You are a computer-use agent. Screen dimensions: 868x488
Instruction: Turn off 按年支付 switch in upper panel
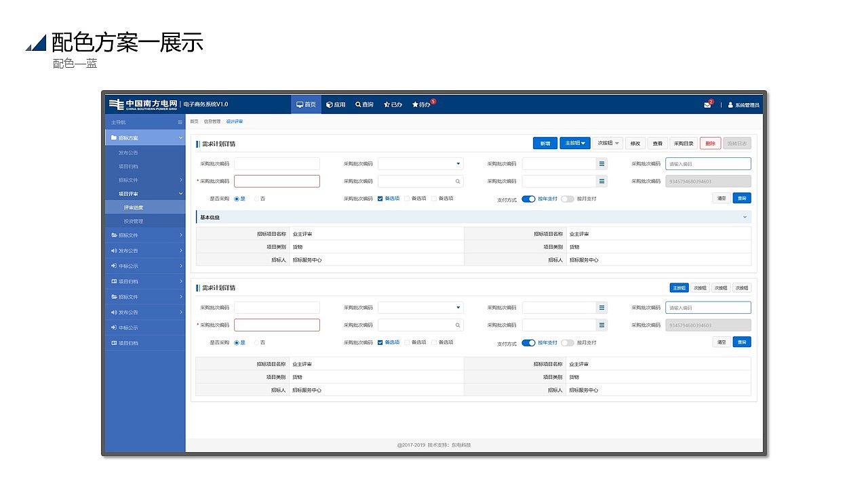(529, 199)
